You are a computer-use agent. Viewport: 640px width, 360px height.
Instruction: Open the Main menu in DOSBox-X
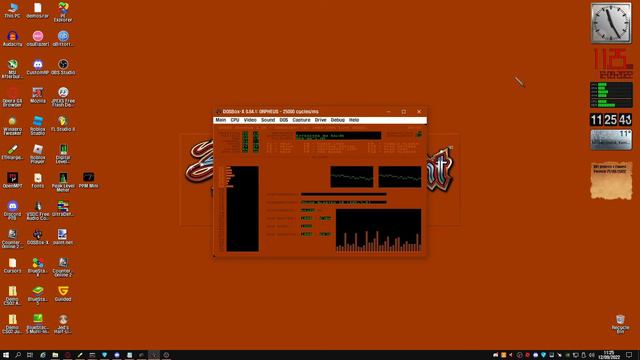point(220,120)
